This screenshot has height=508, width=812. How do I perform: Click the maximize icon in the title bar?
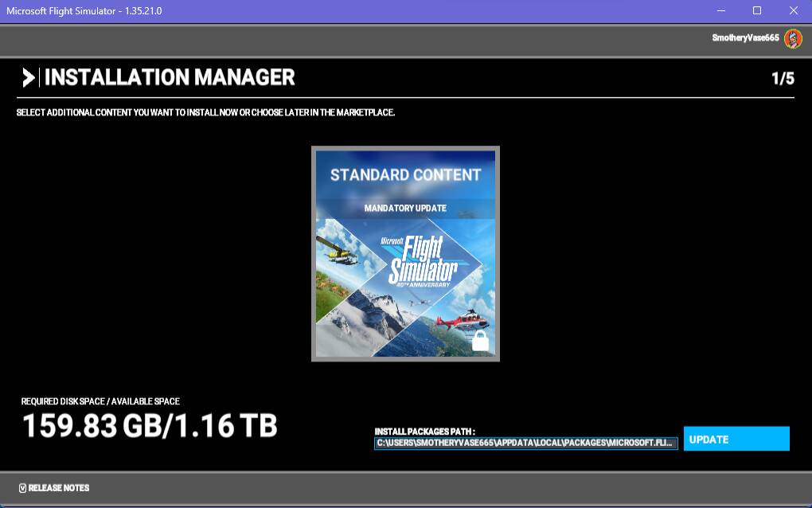[x=758, y=10]
